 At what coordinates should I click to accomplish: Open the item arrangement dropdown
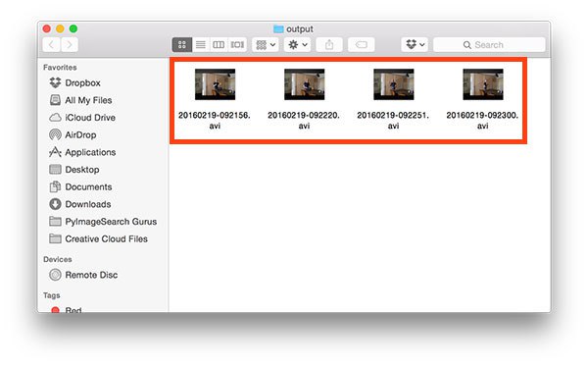pyautogui.click(x=266, y=45)
